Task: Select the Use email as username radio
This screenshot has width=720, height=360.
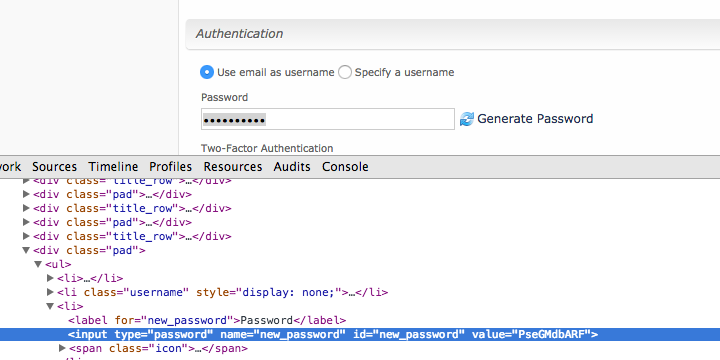Action: 207,72
